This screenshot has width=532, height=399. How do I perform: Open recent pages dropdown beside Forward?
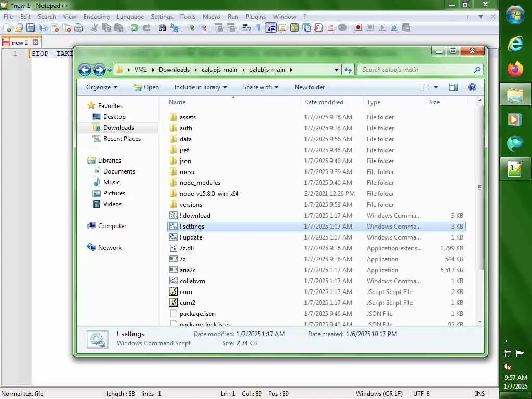pyautogui.click(x=110, y=70)
